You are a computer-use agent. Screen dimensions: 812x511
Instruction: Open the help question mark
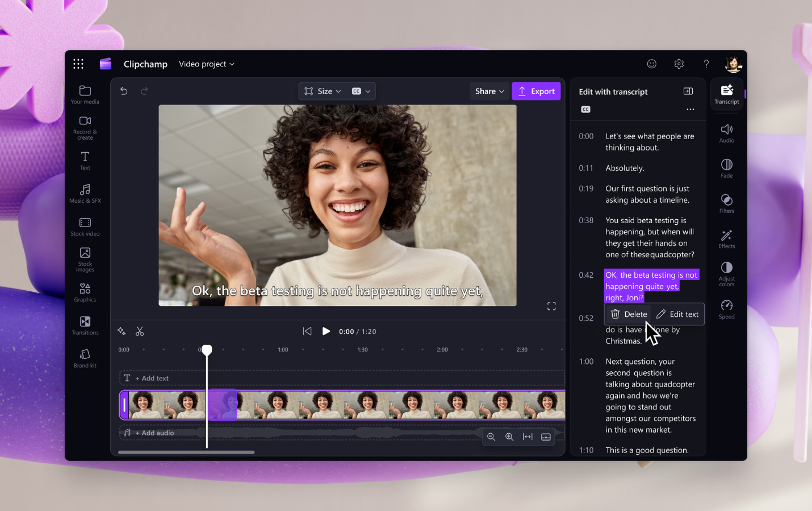tap(706, 64)
